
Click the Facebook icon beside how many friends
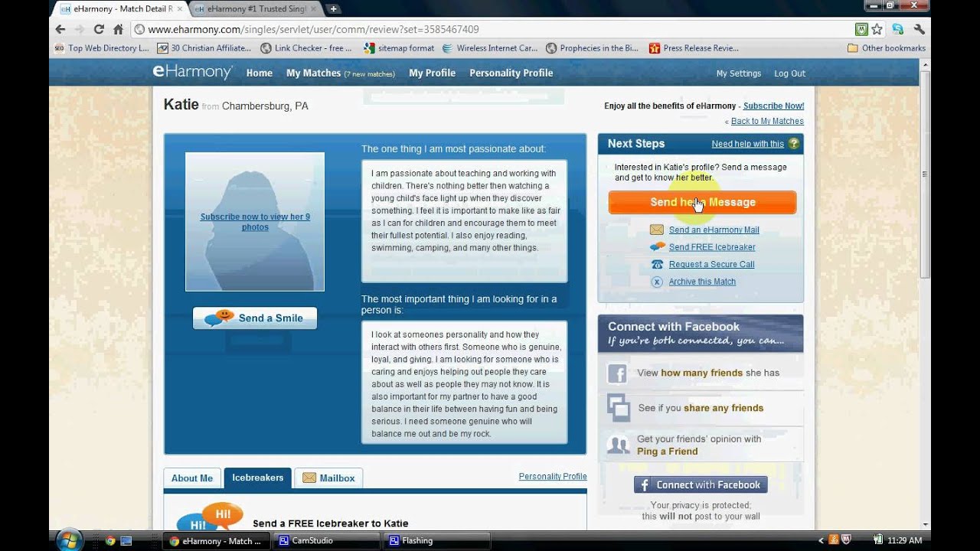617,373
